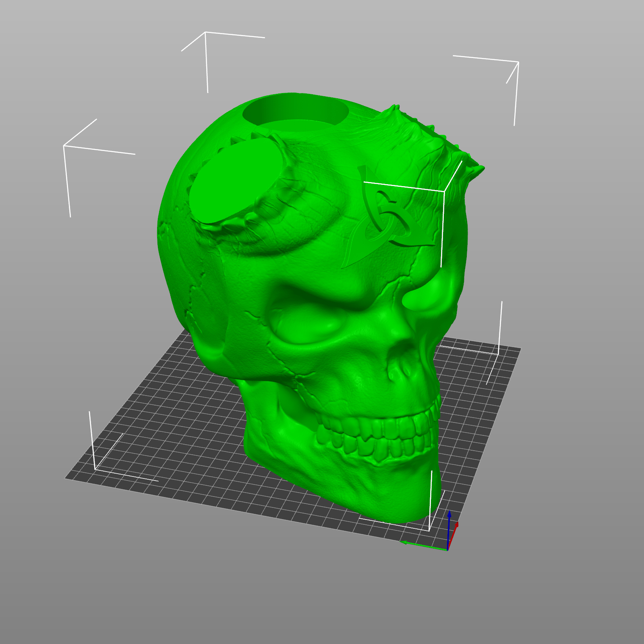
Task: Click the green axis line at origin
Action: pyautogui.click(x=424, y=546)
